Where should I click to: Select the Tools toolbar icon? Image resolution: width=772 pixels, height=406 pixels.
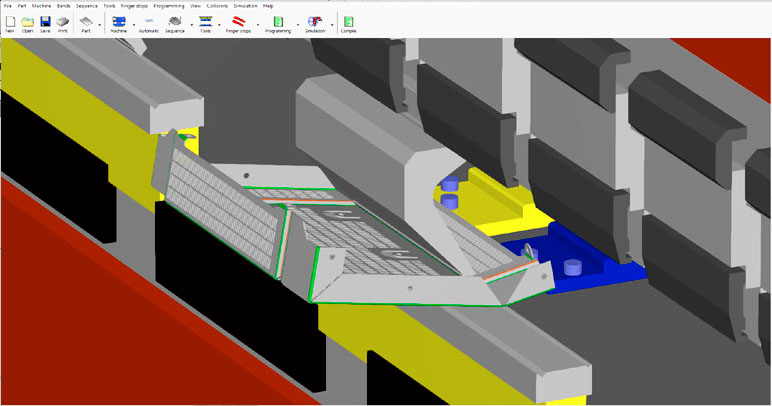[x=205, y=23]
